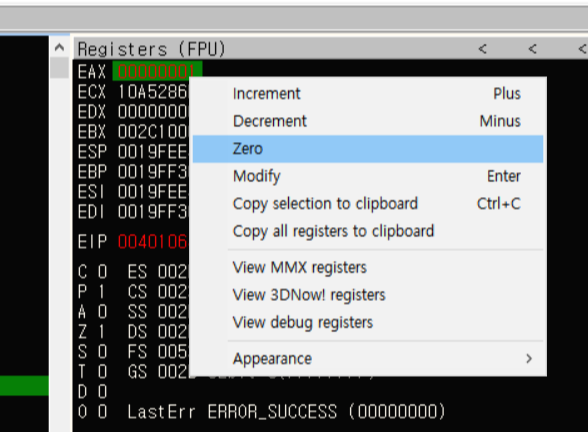Select the ES segment register value
The image size is (588, 432).
(173, 272)
